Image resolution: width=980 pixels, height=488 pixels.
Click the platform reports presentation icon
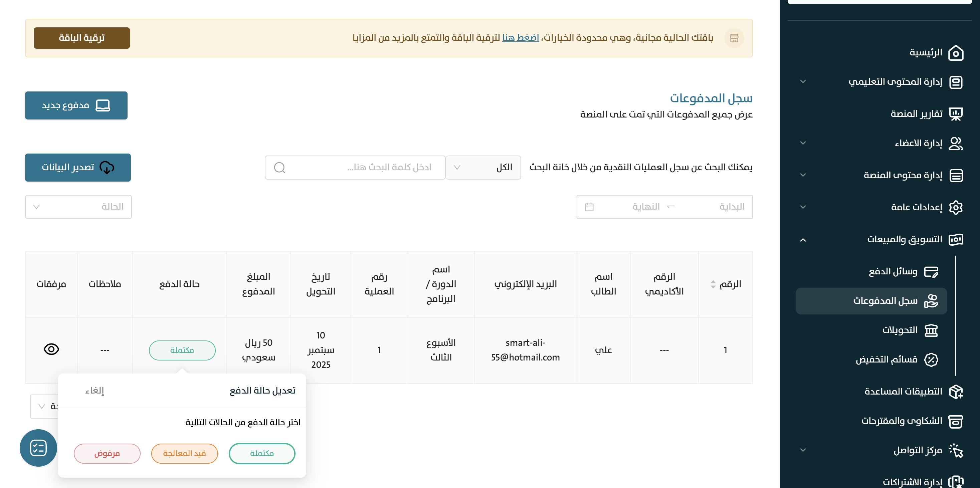click(x=955, y=114)
